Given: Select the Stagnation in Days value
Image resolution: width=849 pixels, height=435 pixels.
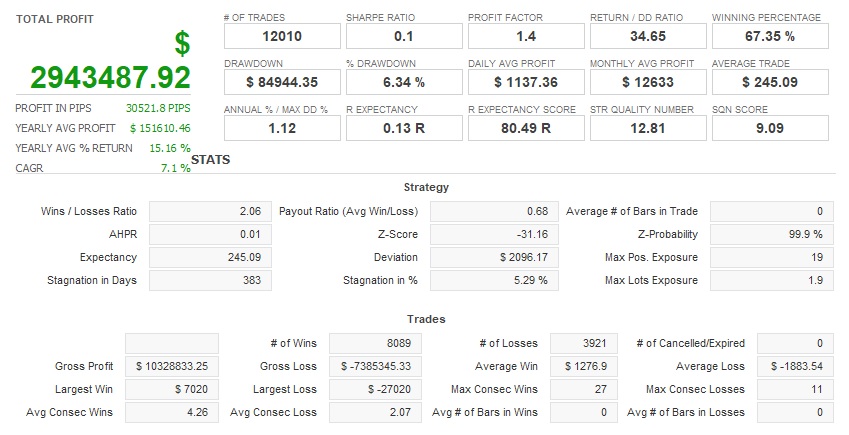Looking at the screenshot, I should point(210,281).
